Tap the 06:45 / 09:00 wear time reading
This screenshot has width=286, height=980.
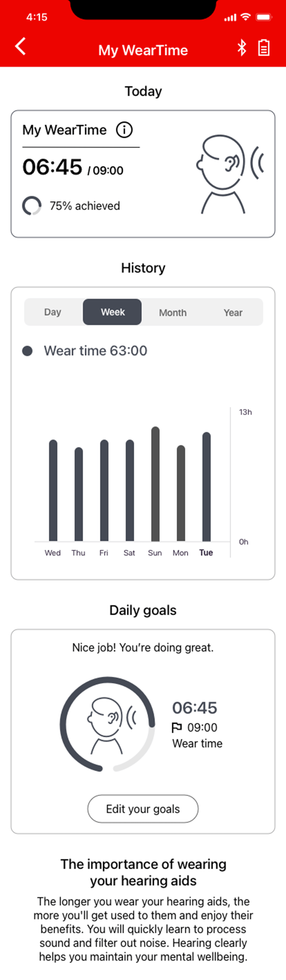click(x=73, y=167)
